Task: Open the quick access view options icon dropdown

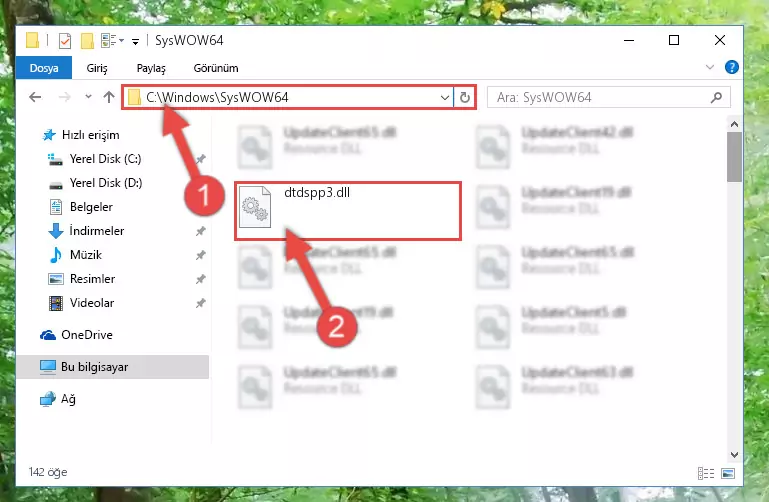Action: click(112, 41)
